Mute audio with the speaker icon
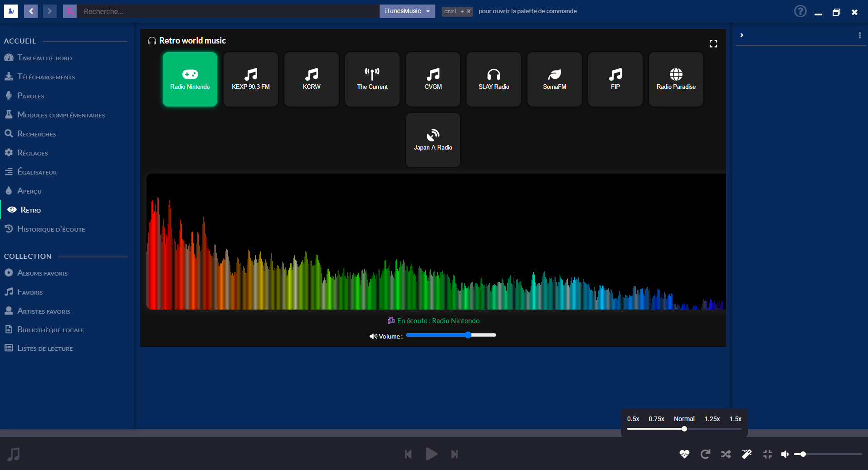 tap(785, 454)
